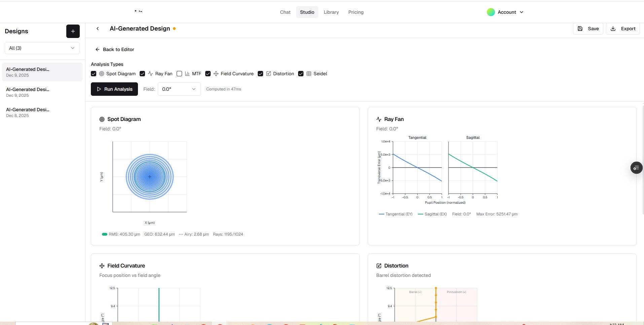The height and width of the screenshot is (325, 644).
Task: Open the new design plus button
Action: [x=73, y=31]
